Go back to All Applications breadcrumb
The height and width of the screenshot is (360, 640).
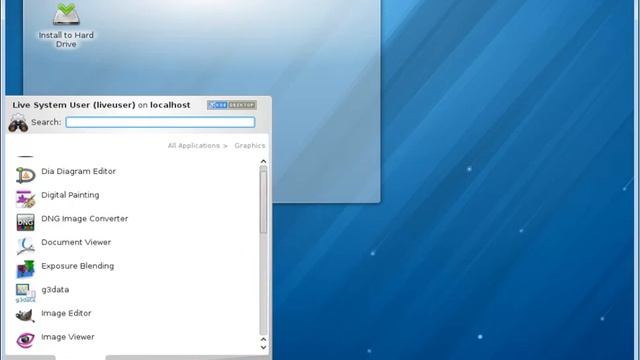194,146
